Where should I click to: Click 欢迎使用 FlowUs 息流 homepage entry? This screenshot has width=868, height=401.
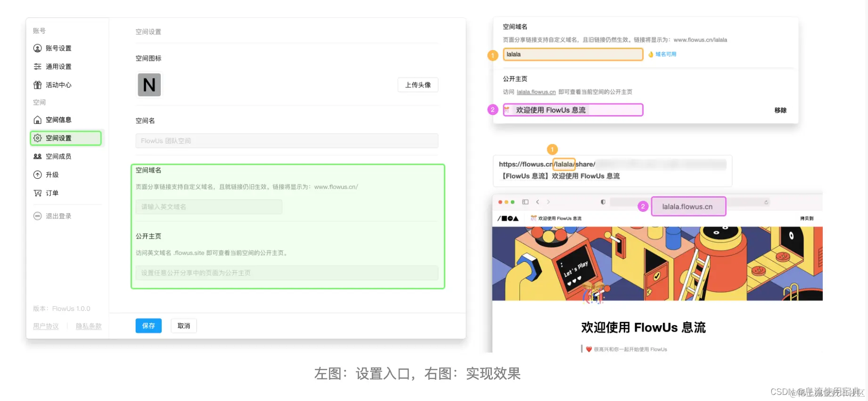tap(573, 110)
